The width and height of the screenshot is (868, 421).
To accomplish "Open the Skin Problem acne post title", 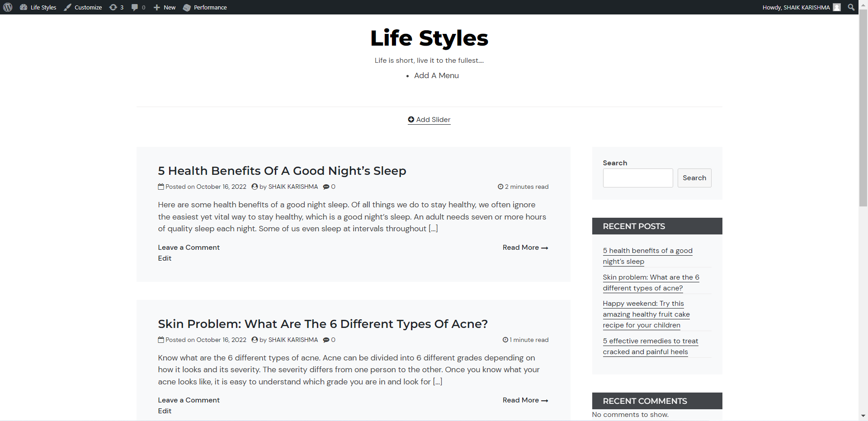I will click(323, 324).
